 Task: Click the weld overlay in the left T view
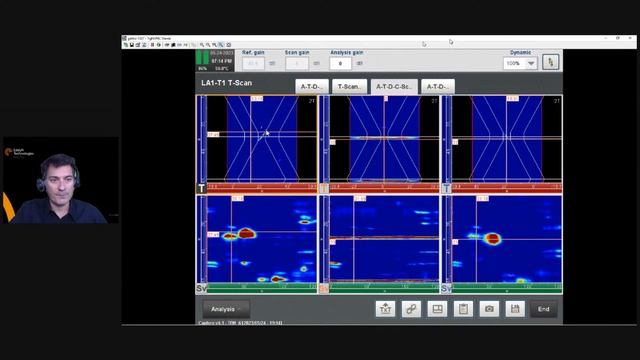[262, 138]
